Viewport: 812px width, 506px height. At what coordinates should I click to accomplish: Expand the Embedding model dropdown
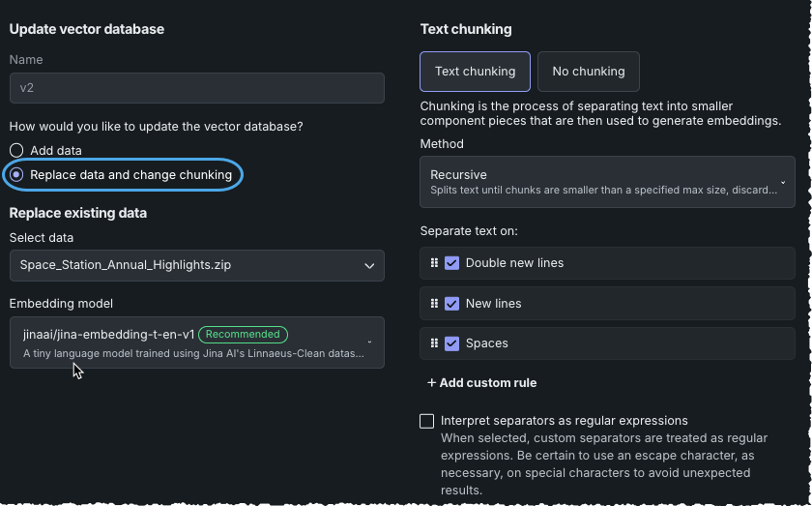[196, 342]
